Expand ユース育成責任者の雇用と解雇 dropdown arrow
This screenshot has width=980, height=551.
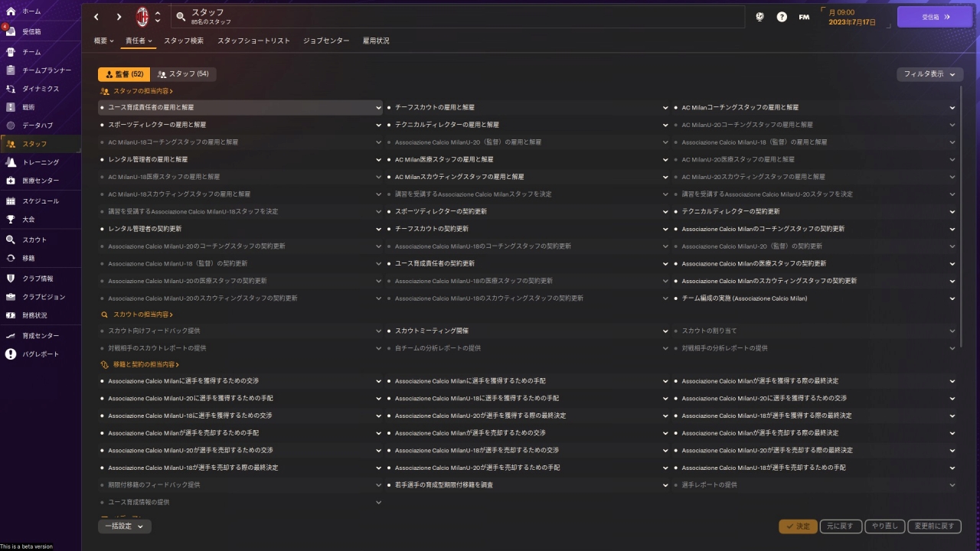pyautogui.click(x=378, y=108)
